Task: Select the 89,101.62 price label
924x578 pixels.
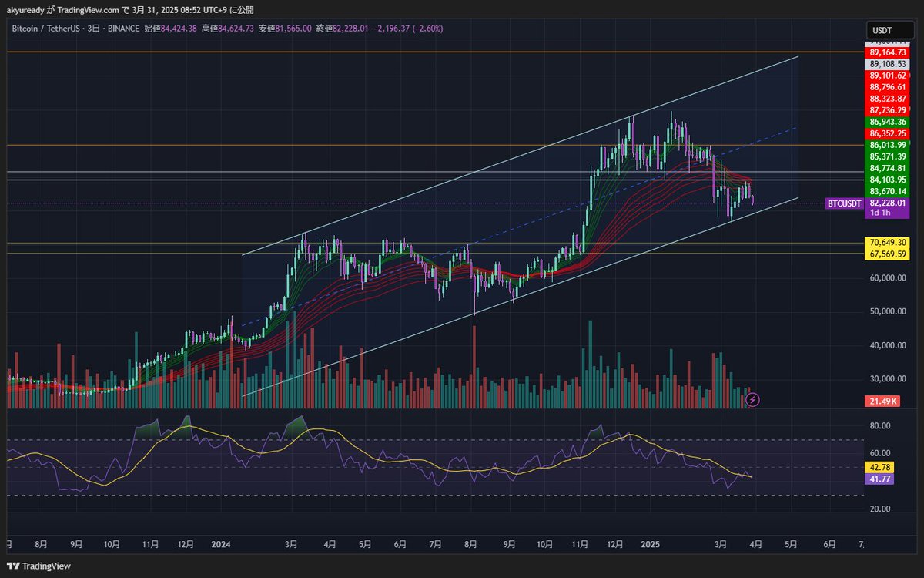Action: click(886, 76)
